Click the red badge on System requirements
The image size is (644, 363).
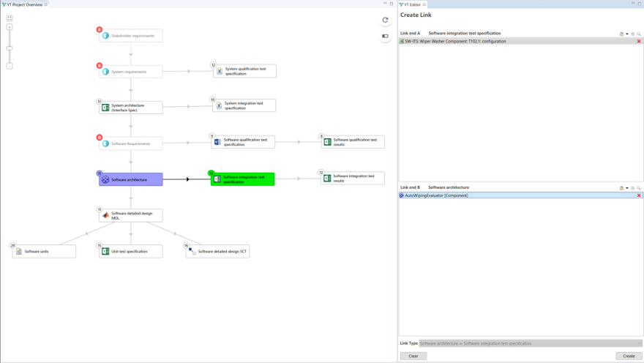tap(100, 66)
